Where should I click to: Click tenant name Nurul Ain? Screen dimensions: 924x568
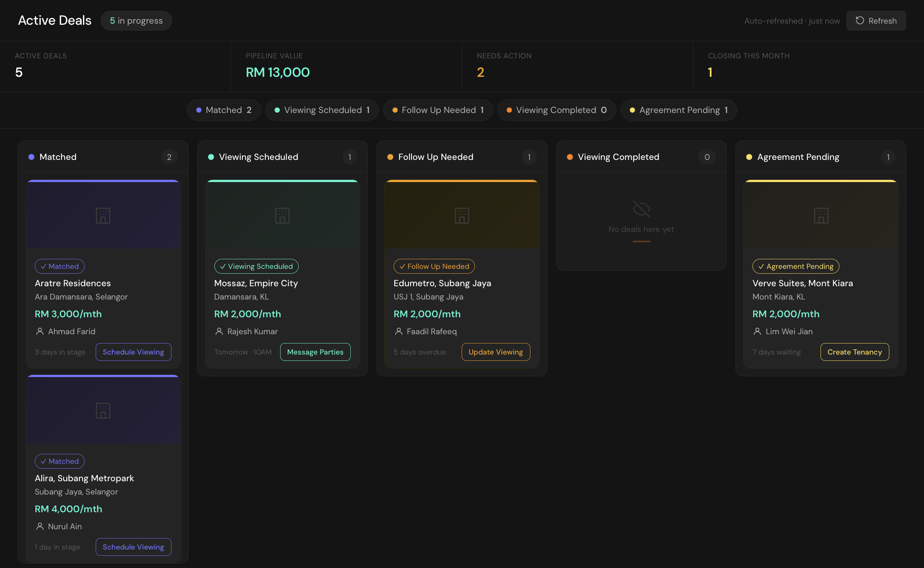pos(65,526)
